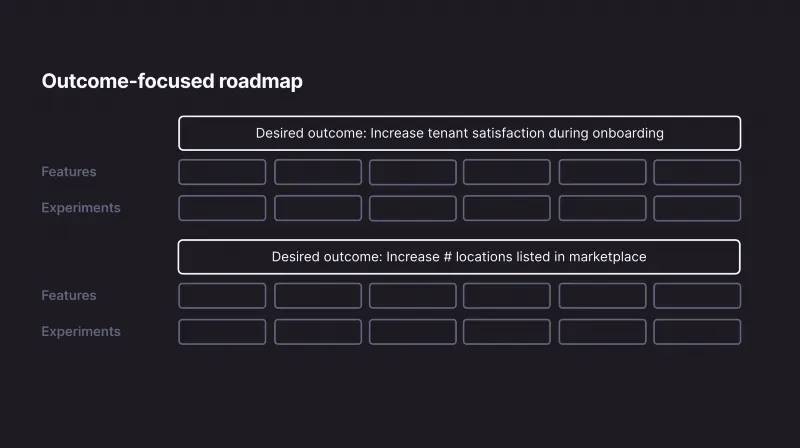Select second Features box under marketplace outcome
The width and height of the screenshot is (800, 448).
click(x=318, y=296)
